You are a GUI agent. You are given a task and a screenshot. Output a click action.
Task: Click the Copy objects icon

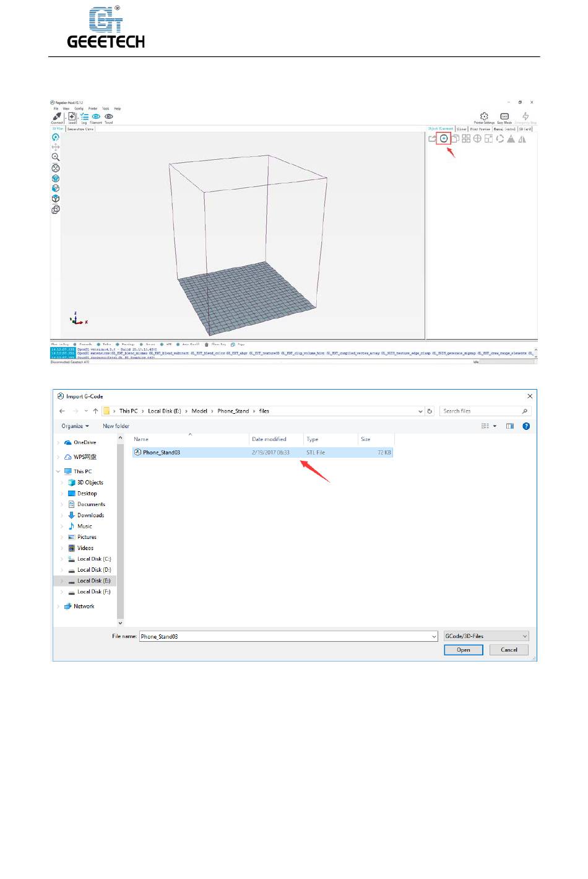point(455,139)
